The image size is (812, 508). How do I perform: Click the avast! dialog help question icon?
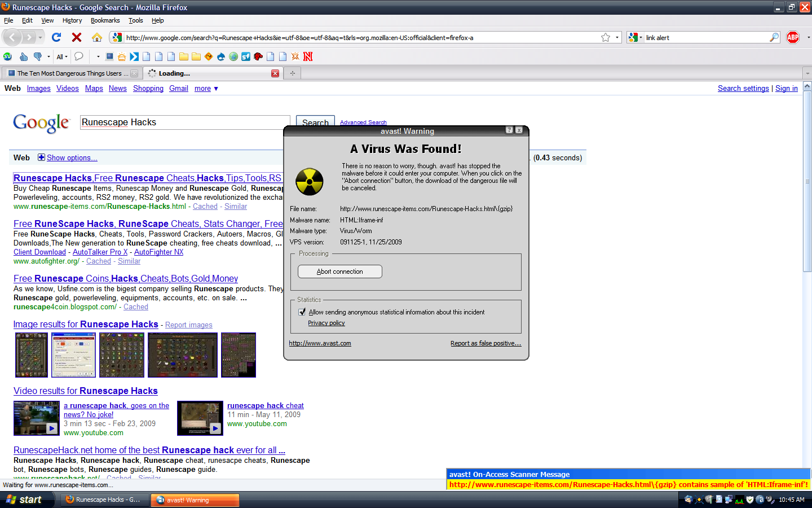point(509,130)
